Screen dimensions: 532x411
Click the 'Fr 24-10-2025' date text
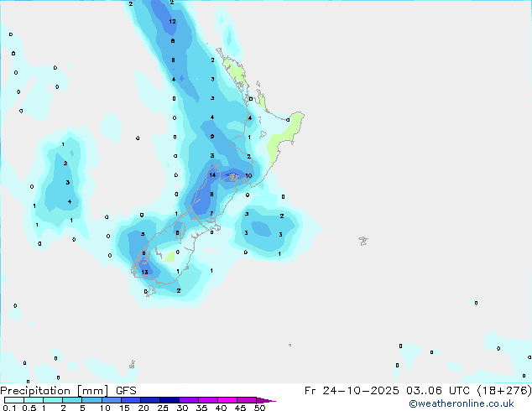(352, 391)
